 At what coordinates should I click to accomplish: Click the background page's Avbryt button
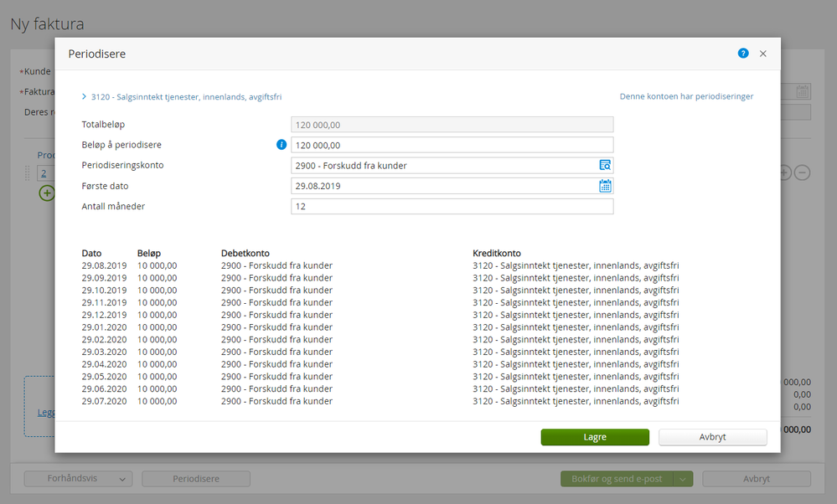[757, 478]
